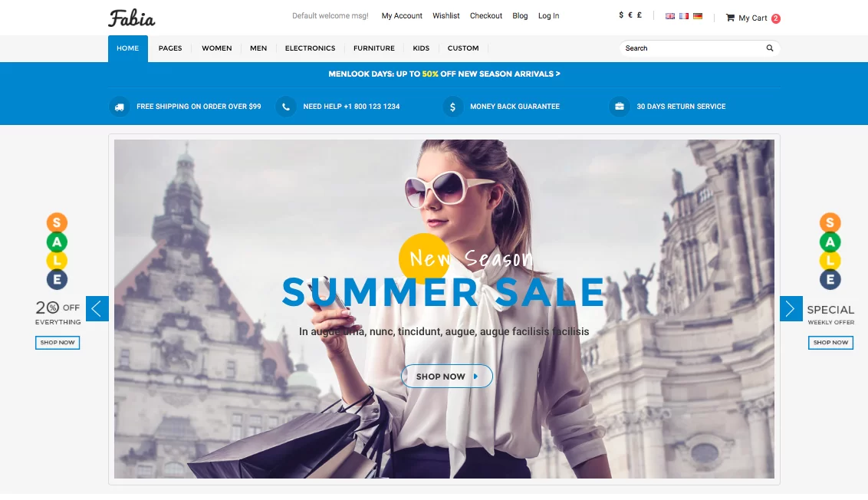Open the Electronics menu item
The width and height of the screenshot is (868, 500).
tap(310, 48)
